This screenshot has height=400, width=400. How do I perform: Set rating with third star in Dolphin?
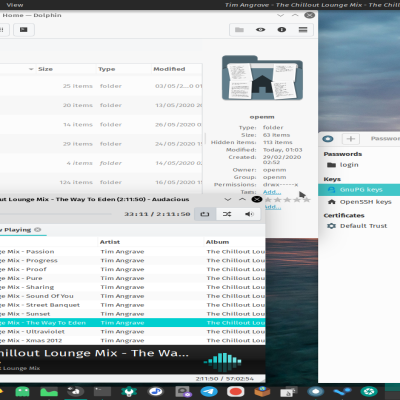click(287, 200)
